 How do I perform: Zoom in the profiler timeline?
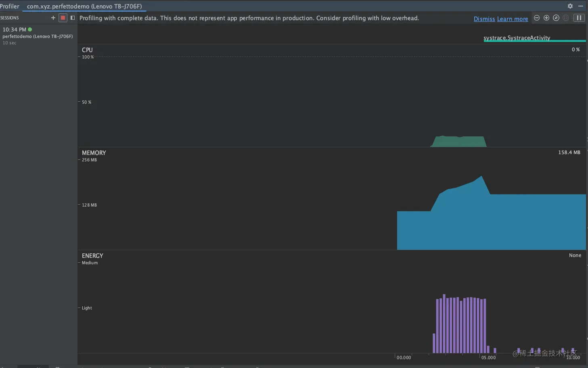point(546,18)
